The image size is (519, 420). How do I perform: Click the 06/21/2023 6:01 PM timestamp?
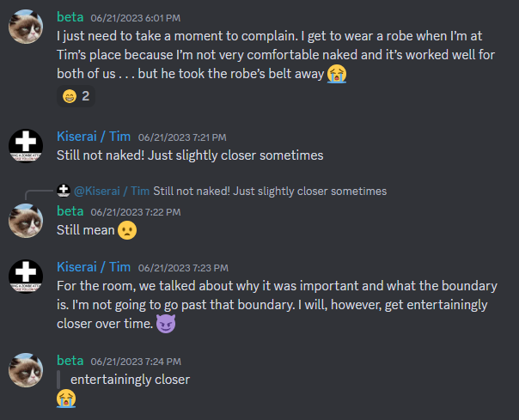[138, 17]
